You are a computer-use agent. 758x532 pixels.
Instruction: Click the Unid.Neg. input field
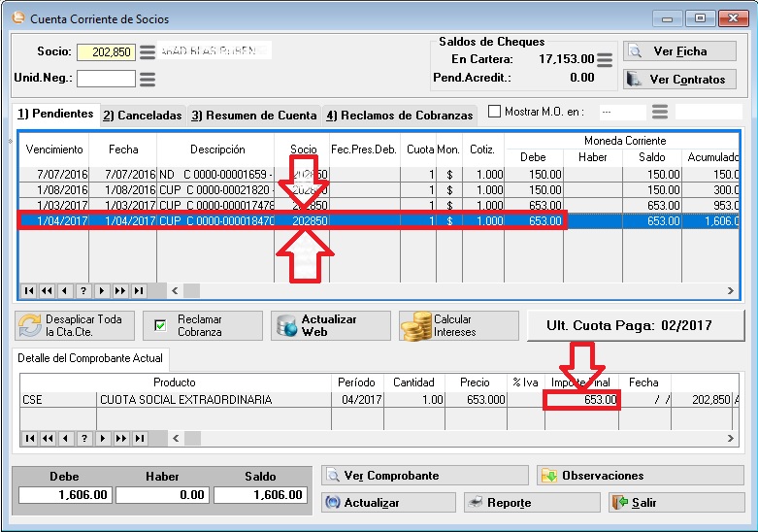[x=106, y=79]
